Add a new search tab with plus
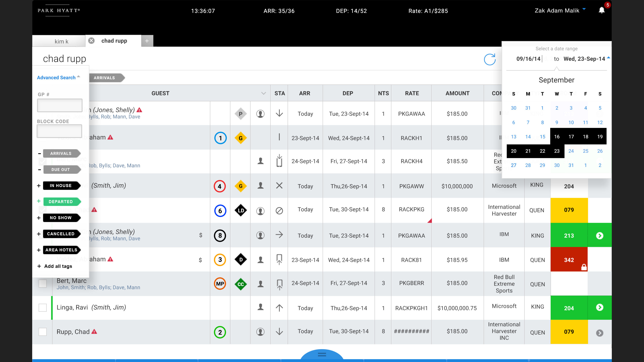 click(147, 41)
